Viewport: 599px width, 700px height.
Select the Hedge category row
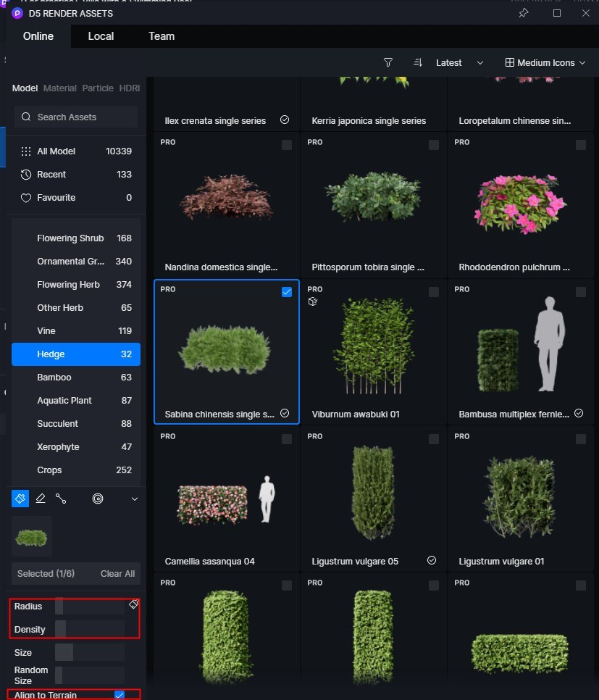click(76, 354)
